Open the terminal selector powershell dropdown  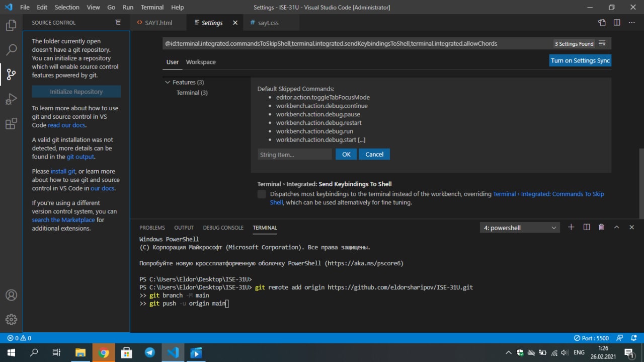(x=520, y=228)
